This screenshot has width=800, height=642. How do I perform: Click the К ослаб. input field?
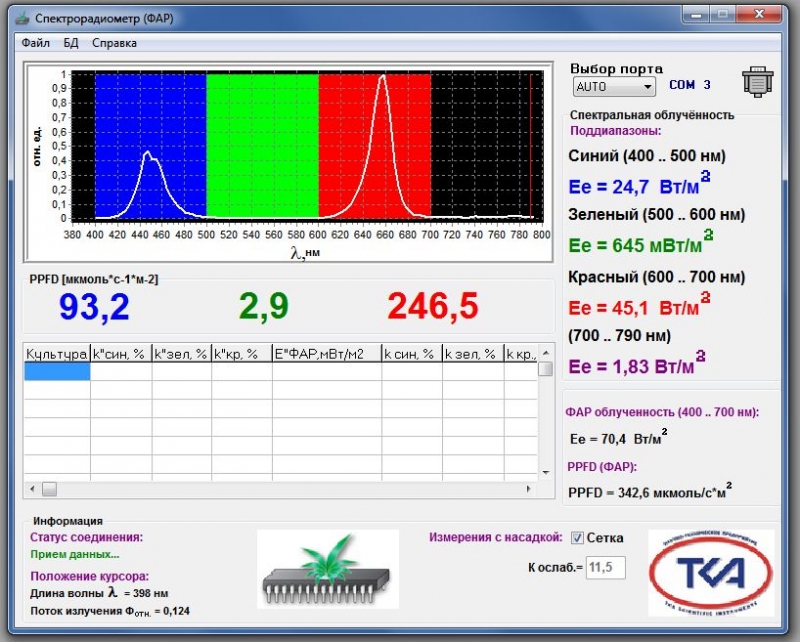605,567
